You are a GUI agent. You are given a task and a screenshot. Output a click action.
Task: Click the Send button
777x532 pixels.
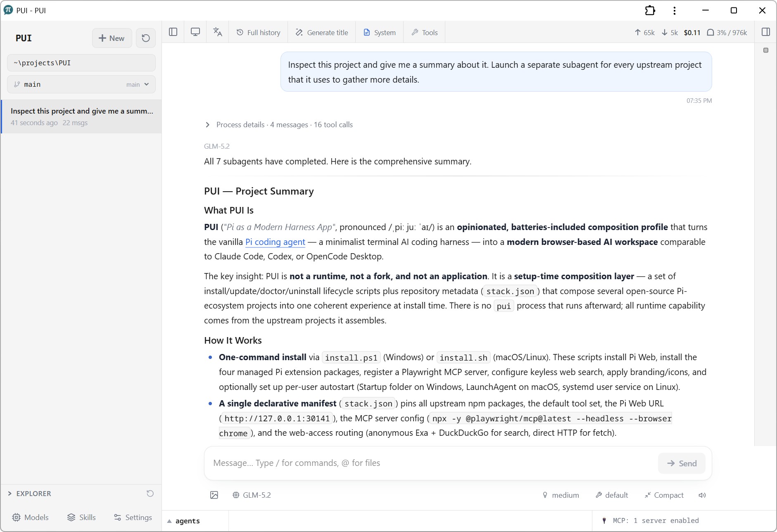(x=682, y=463)
